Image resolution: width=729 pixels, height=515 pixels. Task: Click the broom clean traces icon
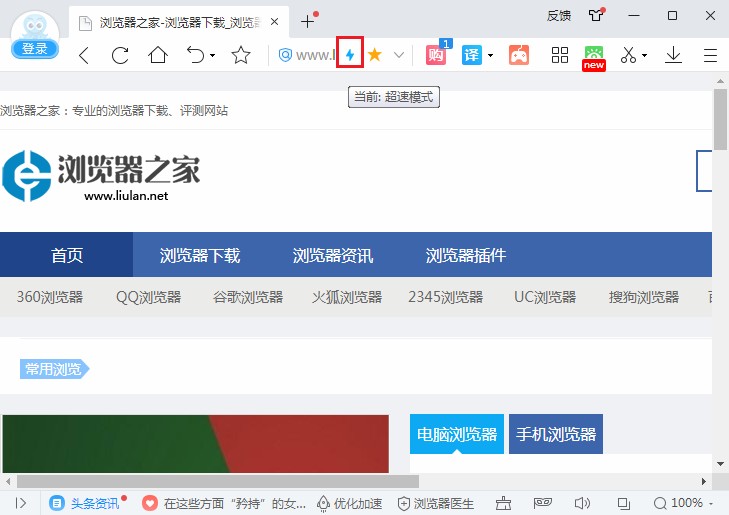(503, 503)
